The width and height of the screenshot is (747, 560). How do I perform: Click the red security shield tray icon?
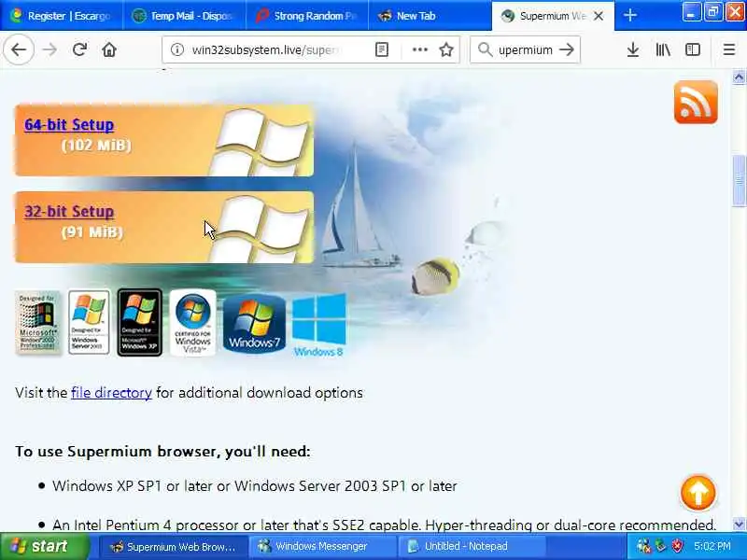pos(678,546)
